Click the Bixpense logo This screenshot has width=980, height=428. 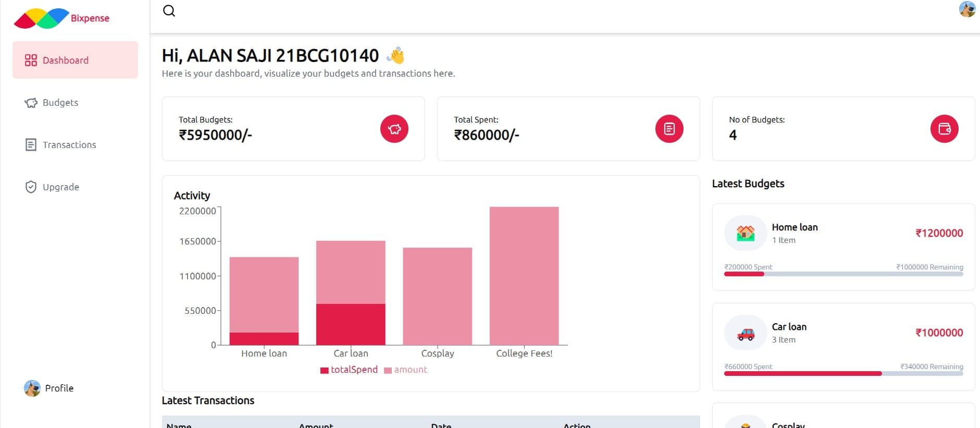coord(61,18)
